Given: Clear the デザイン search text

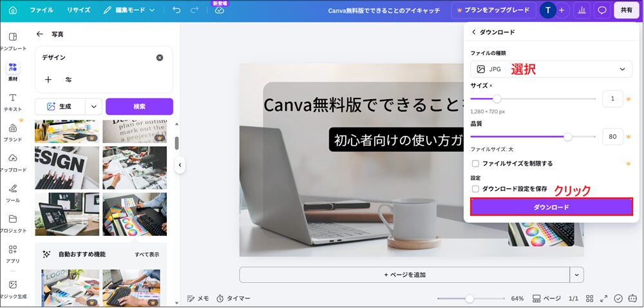Looking at the screenshot, I should 160,57.
